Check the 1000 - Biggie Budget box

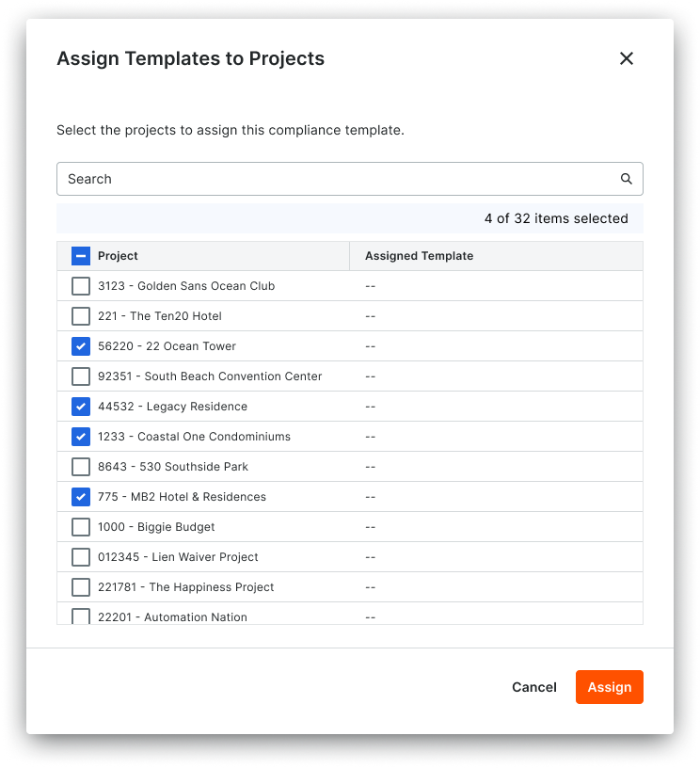pos(81,527)
